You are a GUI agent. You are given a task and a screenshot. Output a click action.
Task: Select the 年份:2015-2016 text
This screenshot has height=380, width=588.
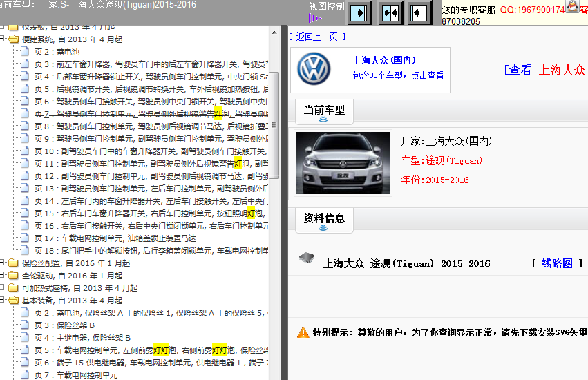[x=435, y=180]
